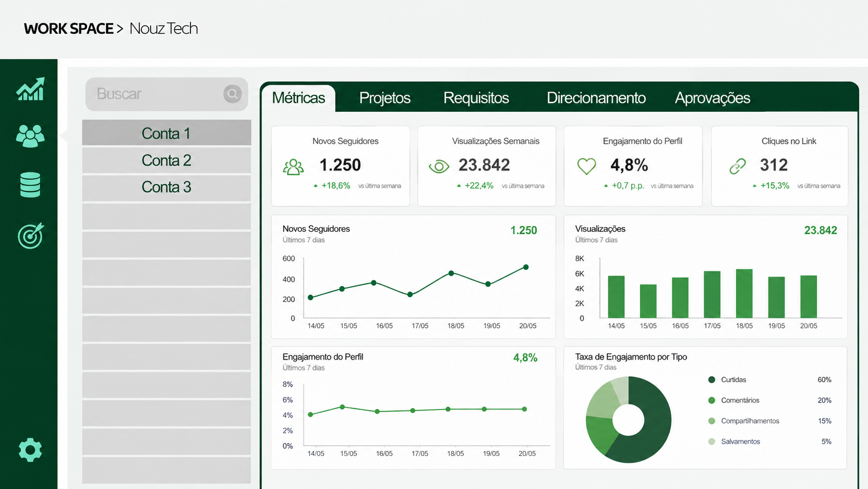Click the heart icon in Engajamento card
This screenshot has width=868, height=489.
(587, 166)
